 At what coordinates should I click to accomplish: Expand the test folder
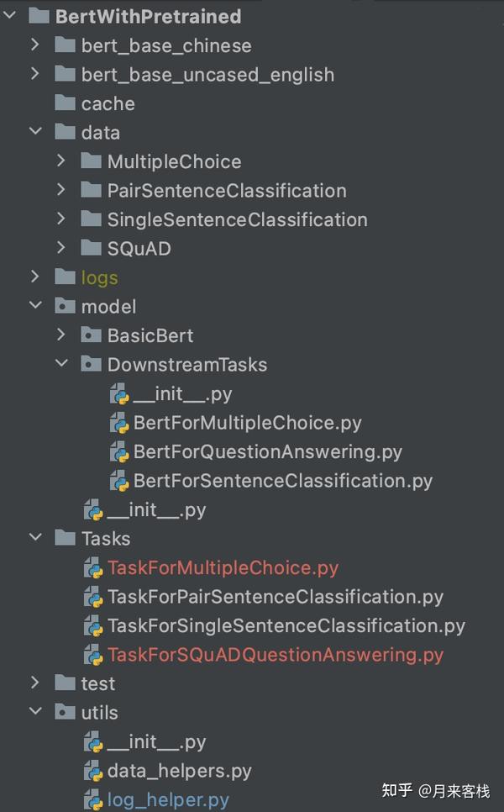34,683
